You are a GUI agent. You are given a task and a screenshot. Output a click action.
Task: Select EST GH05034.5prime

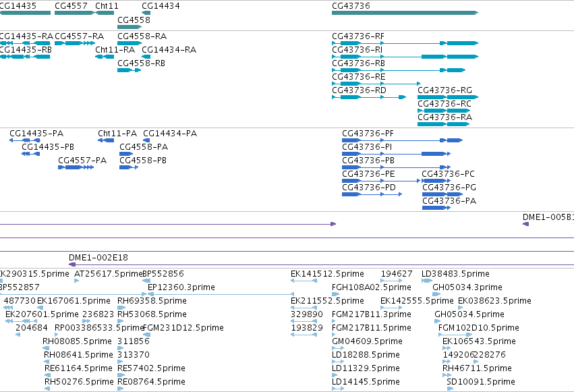438,321
